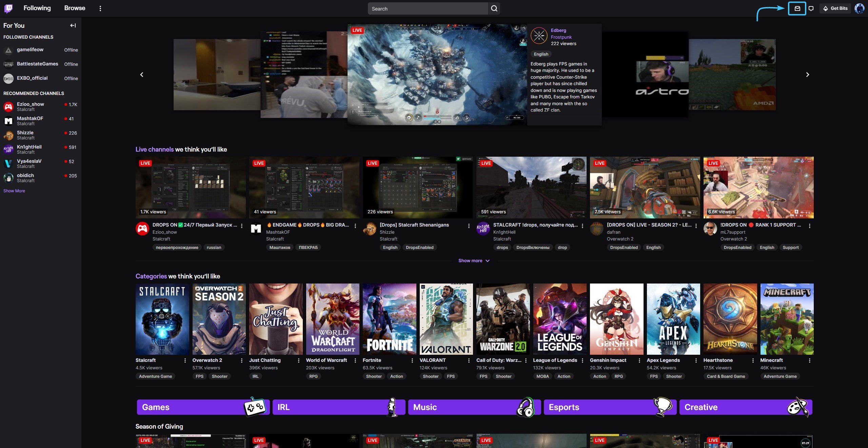
Task: Switch to the Browse tab
Action: [75, 8]
